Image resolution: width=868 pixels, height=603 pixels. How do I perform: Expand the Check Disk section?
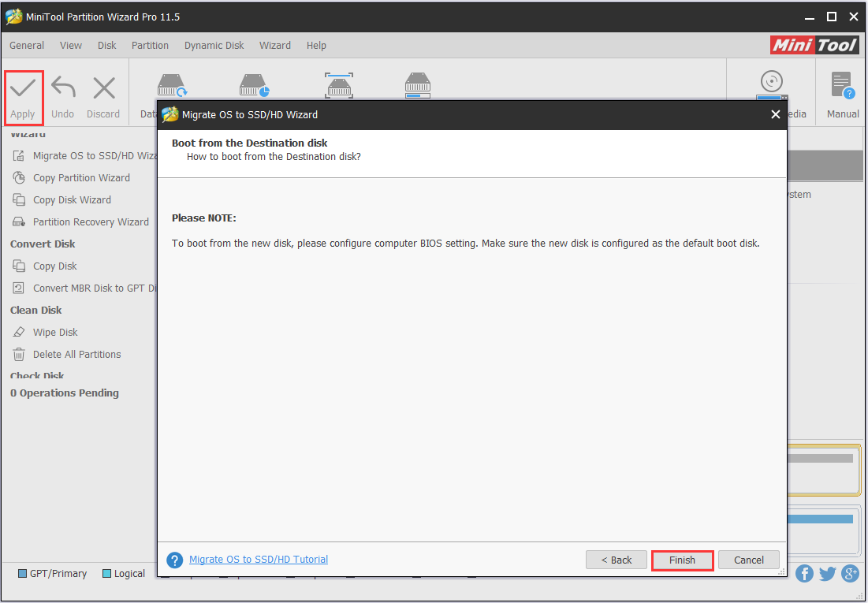point(35,374)
